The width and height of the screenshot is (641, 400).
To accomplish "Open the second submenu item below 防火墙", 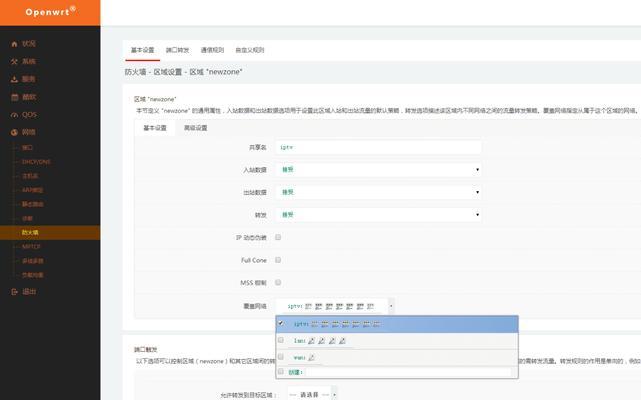I will (33, 261).
